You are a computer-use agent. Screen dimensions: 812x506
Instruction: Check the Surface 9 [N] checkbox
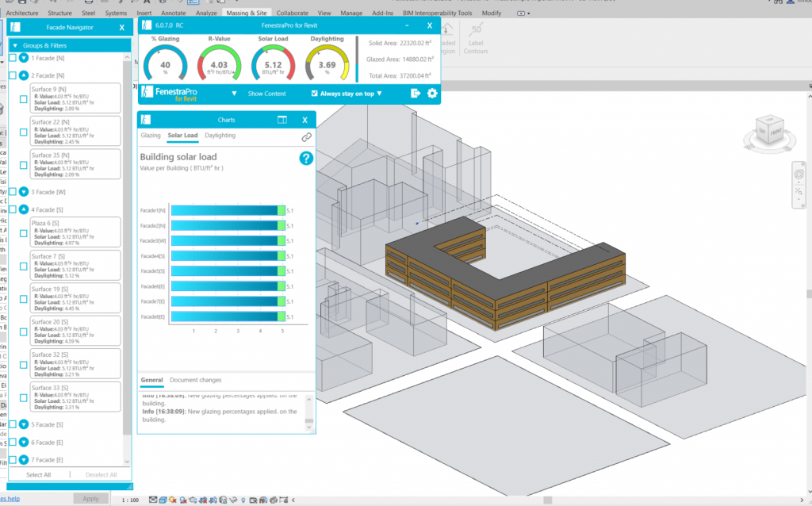point(23,99)
